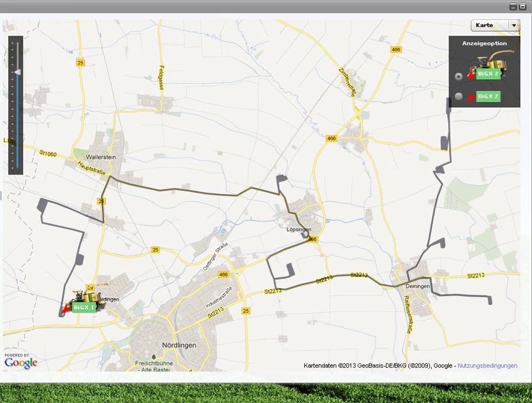The image size is (532, 403).
Task: Select the second BiGX 2 radio button
Action: point(459,96)
